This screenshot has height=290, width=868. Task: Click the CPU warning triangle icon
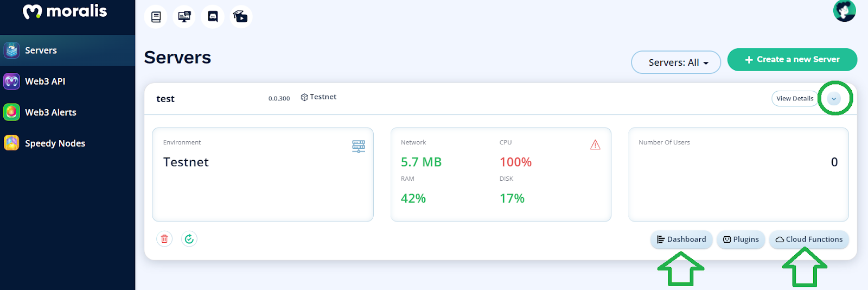click(x=595, y=145)
